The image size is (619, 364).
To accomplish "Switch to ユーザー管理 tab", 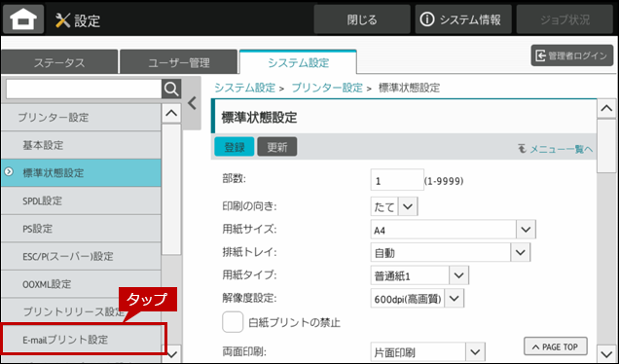I will pos(179,62).
